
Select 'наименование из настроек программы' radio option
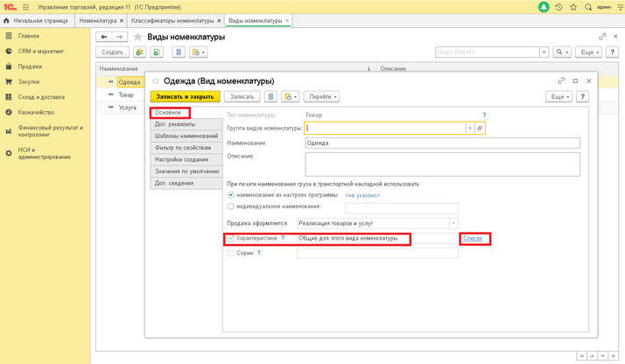231,195
